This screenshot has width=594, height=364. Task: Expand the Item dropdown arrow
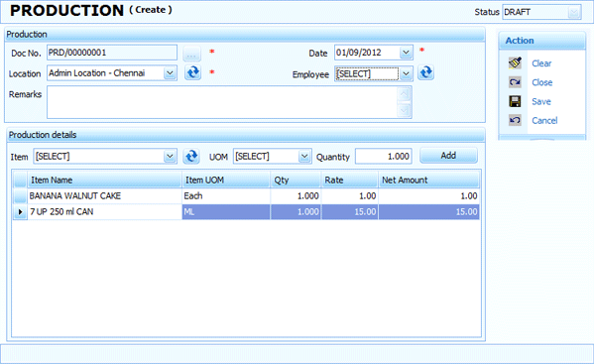coord(170,156)
